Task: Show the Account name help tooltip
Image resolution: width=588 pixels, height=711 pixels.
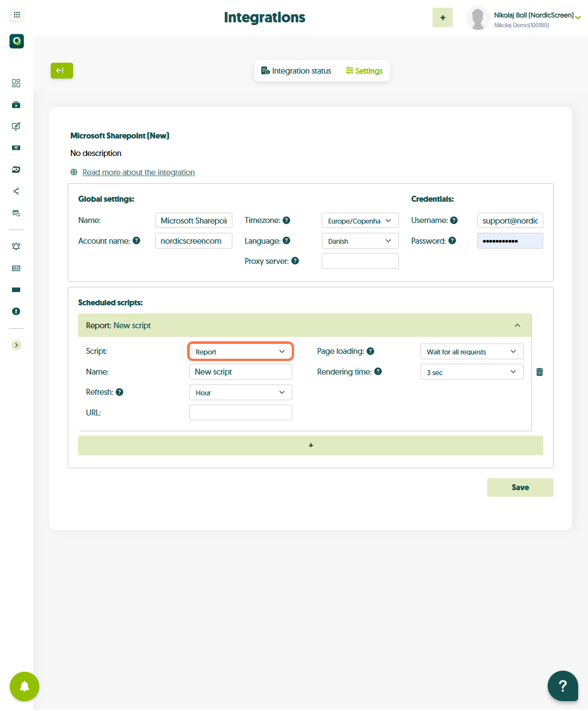Action: [136, 240]
